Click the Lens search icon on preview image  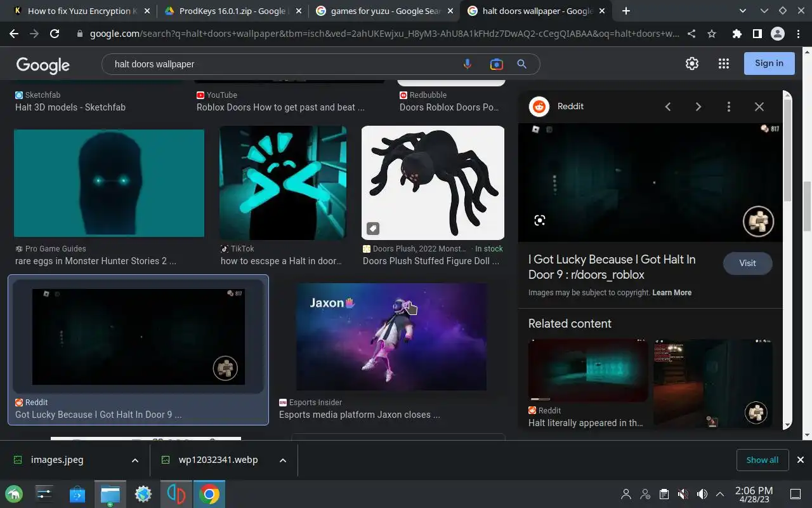click(x=539, y=220)
